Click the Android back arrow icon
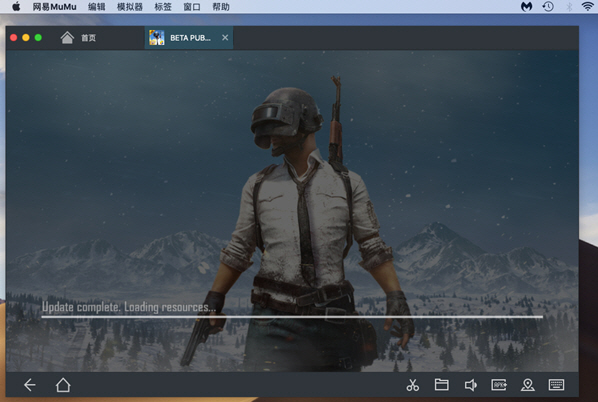The width and height of the screenshot is (598, 402). [x=30, y=385]
